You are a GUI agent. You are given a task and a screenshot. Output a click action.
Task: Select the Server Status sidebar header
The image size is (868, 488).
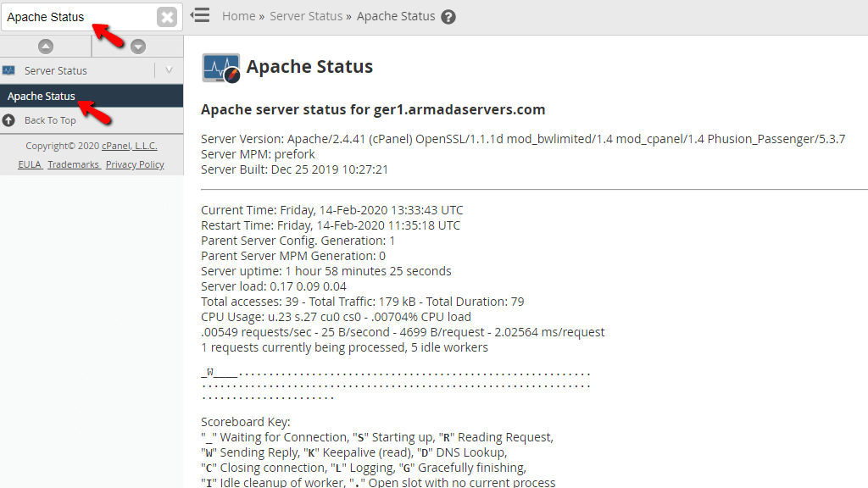(55, 70)
